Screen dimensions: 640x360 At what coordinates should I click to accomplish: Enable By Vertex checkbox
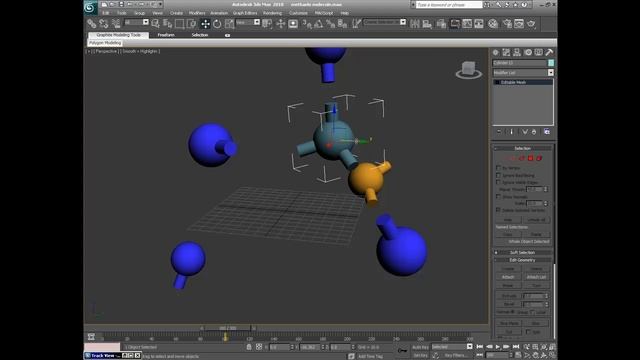point(498,168)
